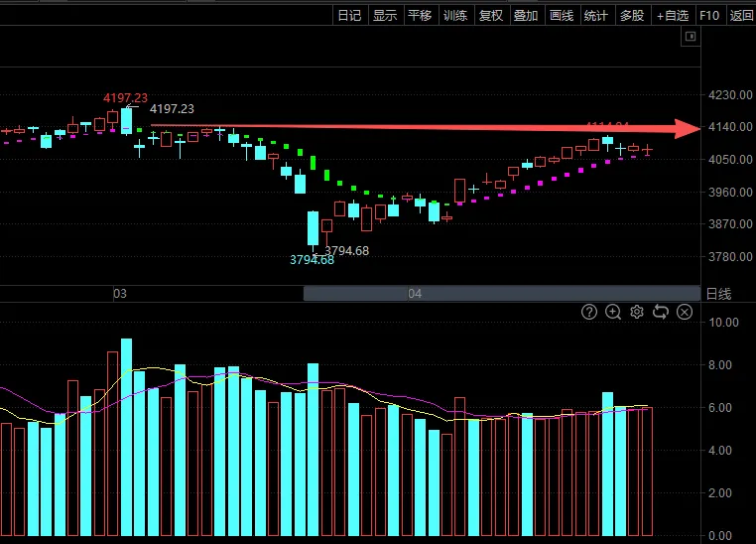Add stock via +自选 button
This screenshot has width=756, height=544.
673,16
